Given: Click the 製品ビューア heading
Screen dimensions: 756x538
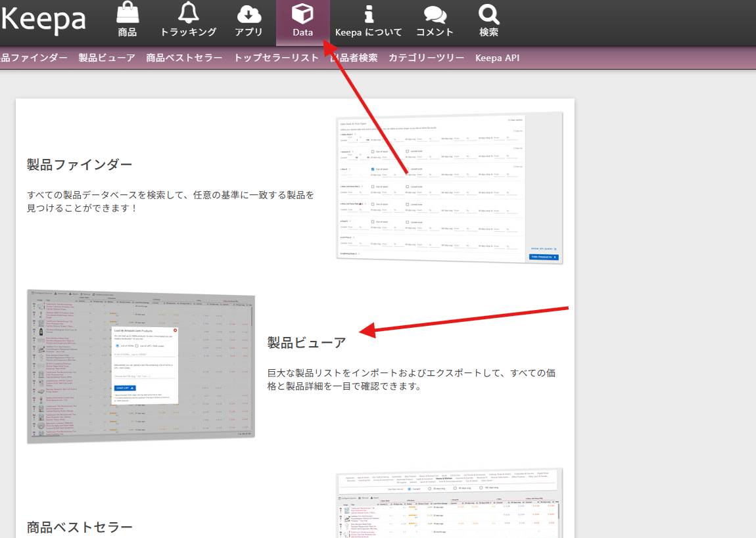Looking at the screenshot, I should 307,341.
